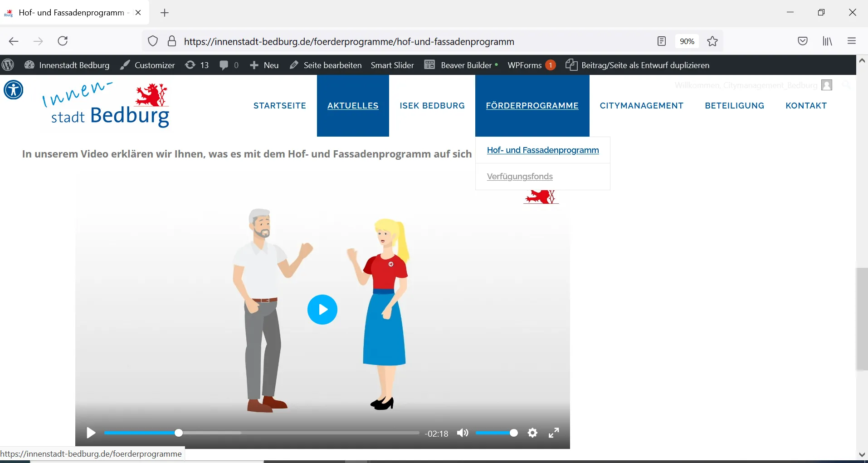Click the user avatar in admin bar
The image size is (868, 463).
(x=827, y=85)
